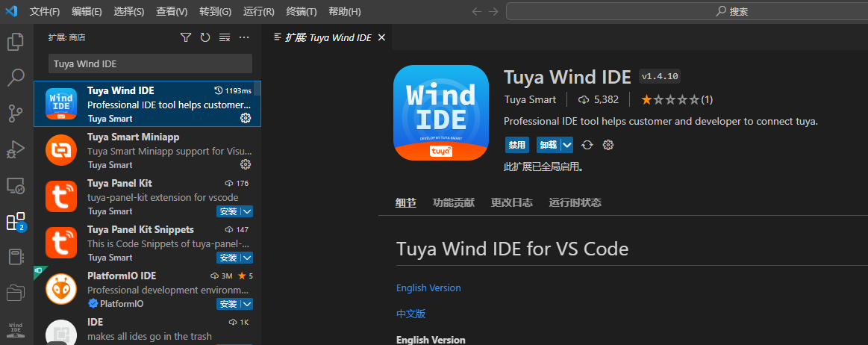Open the 转到(G) menu
This screenshot has width=868, height=345.
pos(216,12)
